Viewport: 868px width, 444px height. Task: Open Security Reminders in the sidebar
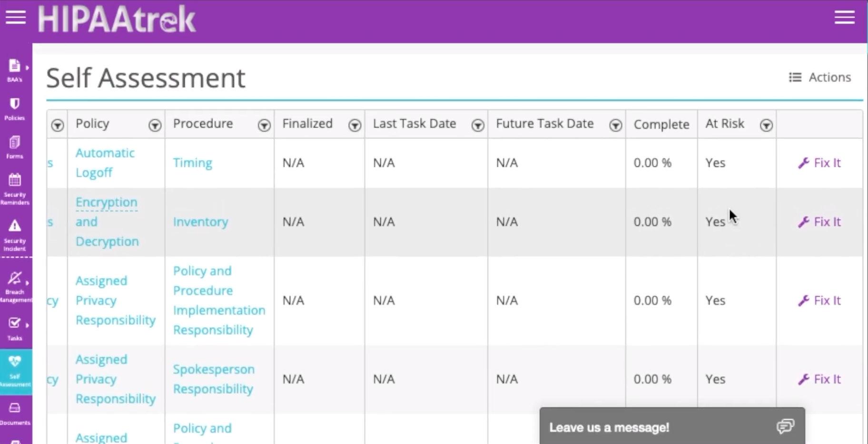pos(15,189)
